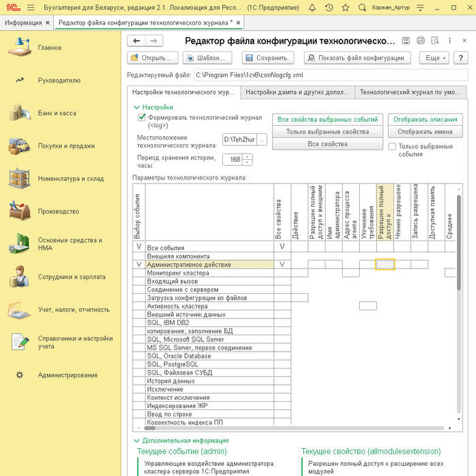This screenshot has height=476, width=476.
Task: Click the notifications bell icon
Action: [311, 7]
